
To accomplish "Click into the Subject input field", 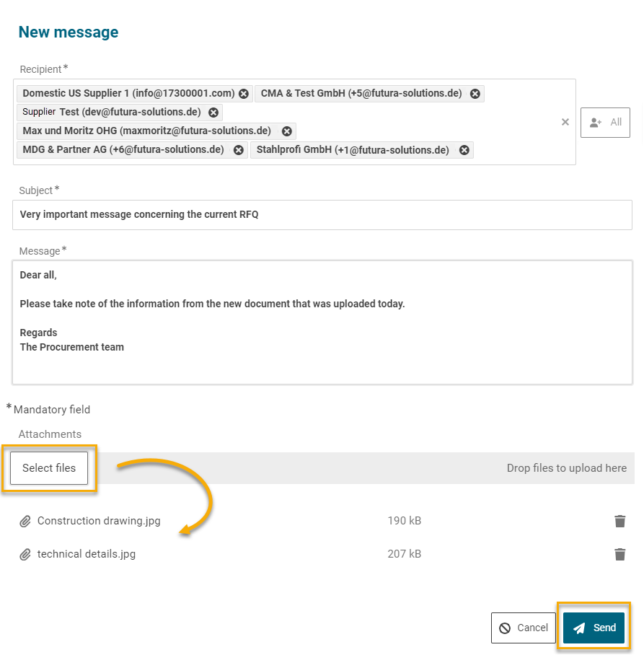I will coord(322,215).
